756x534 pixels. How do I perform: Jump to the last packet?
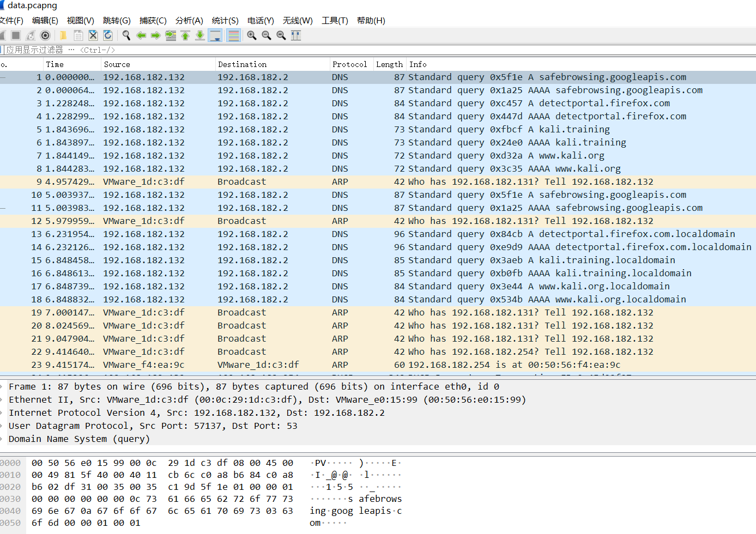click(x=200, y=35)
